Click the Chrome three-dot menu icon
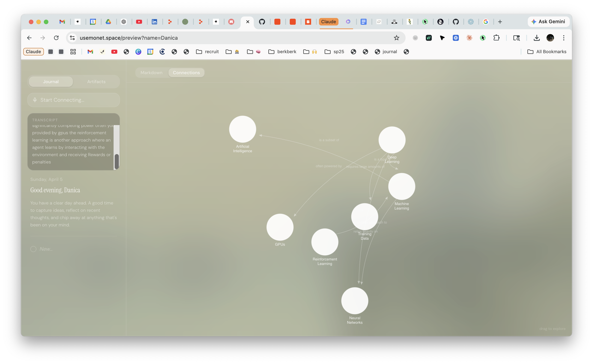This screenshot has width=593, height=364. click(564, 38)
